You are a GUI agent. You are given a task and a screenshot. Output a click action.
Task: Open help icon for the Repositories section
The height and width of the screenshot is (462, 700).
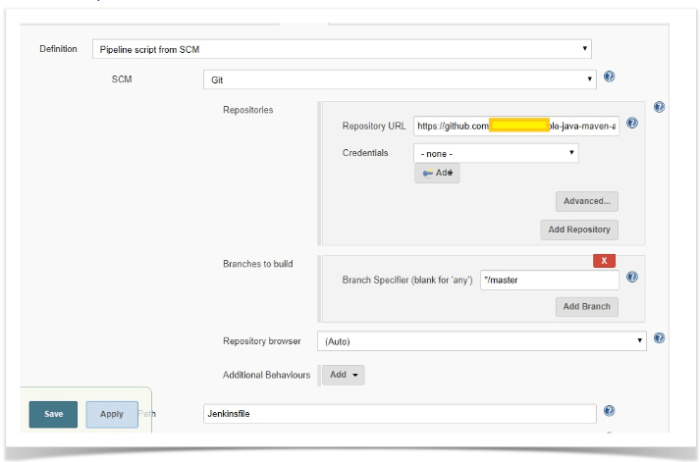pos(659,107)
